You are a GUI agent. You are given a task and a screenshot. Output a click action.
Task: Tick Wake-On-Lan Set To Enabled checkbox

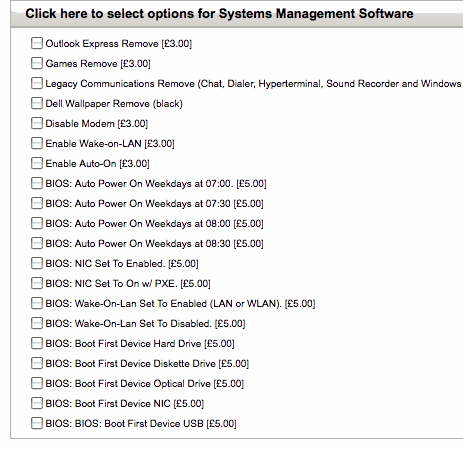(x=37, y=303)
